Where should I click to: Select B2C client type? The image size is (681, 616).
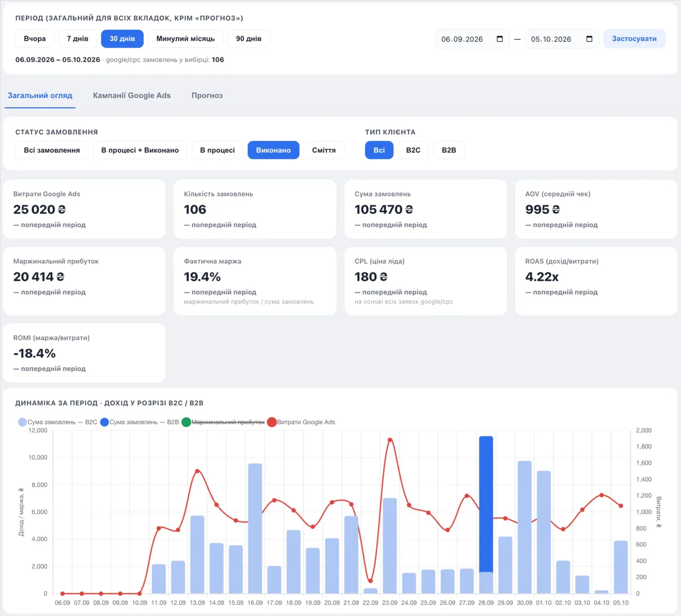pos(413,150)
